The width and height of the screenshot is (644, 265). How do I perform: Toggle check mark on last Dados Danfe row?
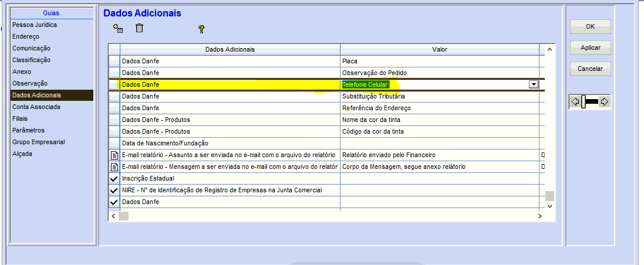point(114,202)
